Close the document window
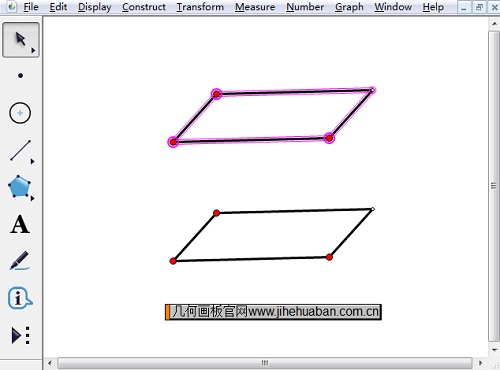500x370 pixels. (494, 7)
